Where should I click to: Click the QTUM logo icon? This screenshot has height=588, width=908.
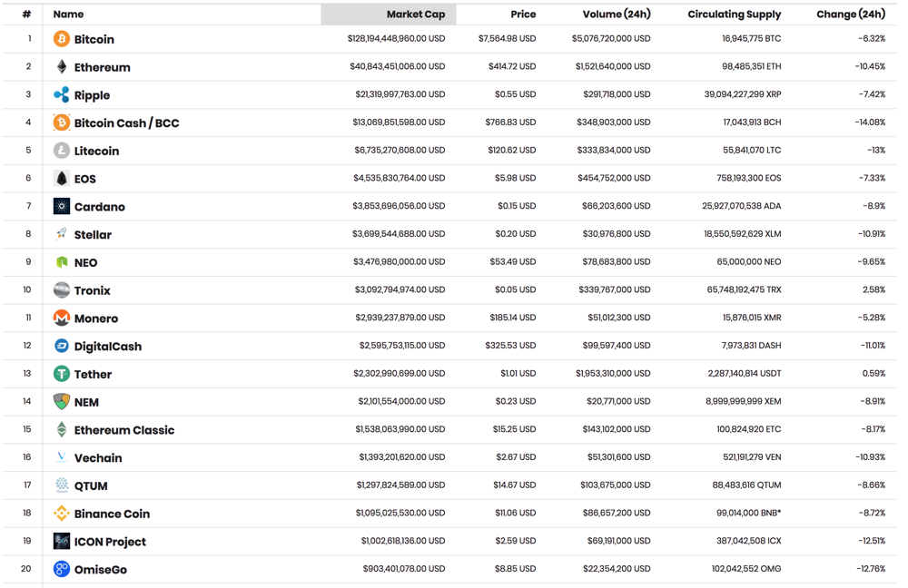[62, 485]
